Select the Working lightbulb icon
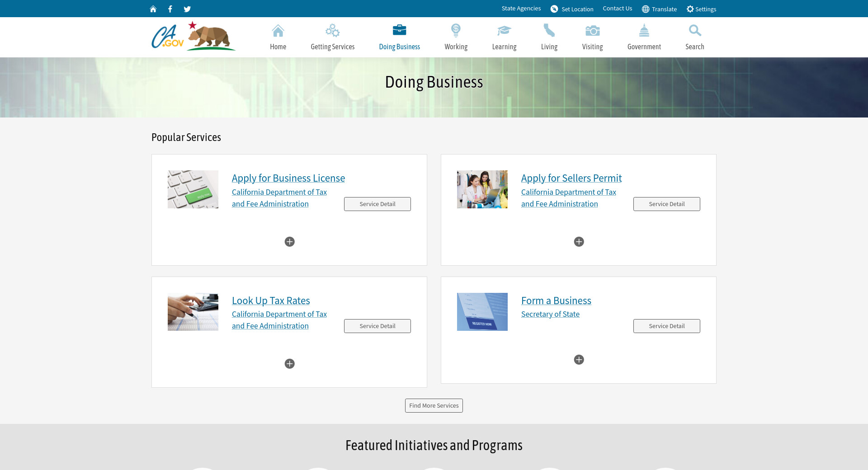868x470 pixels. pyautogui.click(x=456, y=31)
